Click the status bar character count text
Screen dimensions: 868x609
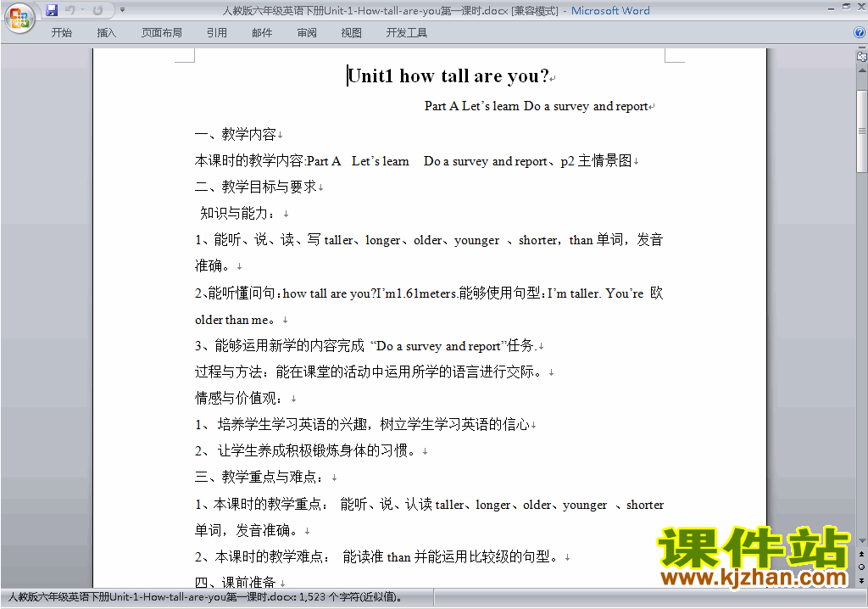tap(205, 597)
